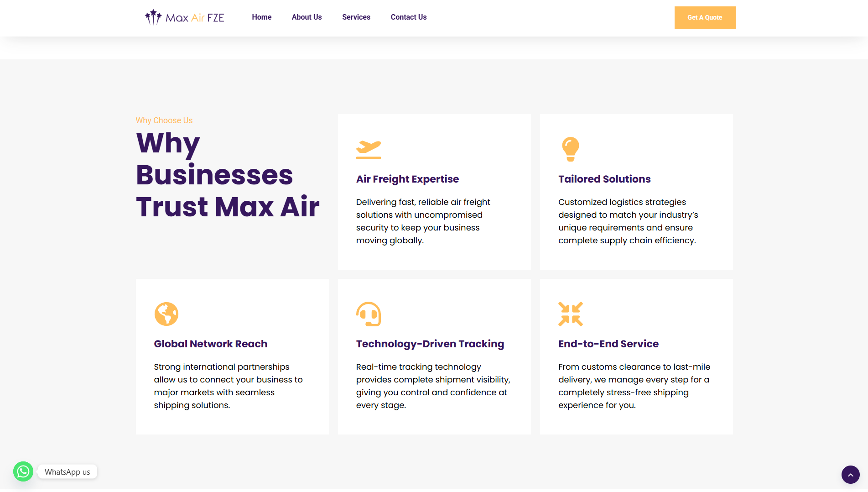Click the 'Strong international partnerships' paragraph
868x492 pixels.
tap(228, 386)
